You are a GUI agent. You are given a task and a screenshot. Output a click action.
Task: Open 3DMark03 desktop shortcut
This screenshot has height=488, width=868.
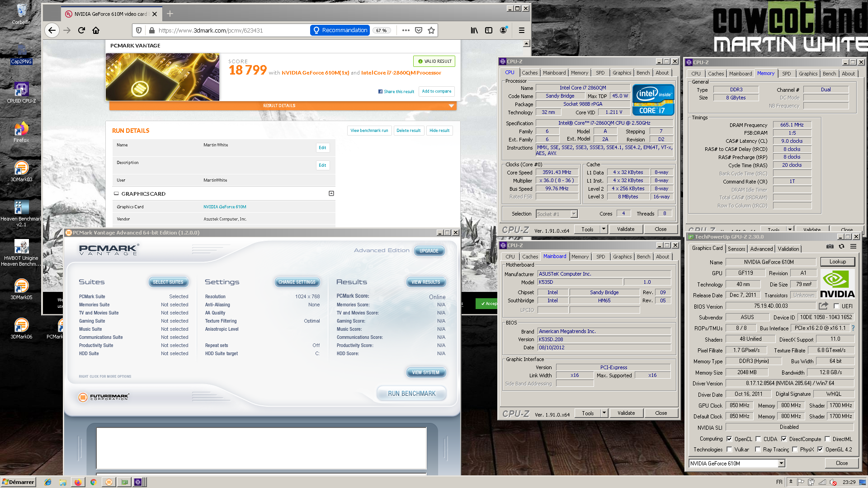click(x=21, y=171)
